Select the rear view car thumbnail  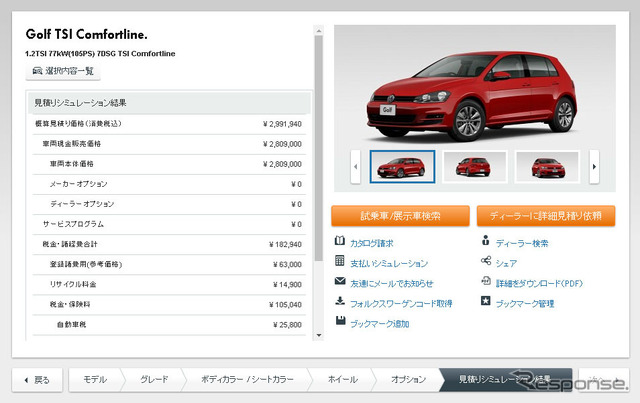coord(475,167)
